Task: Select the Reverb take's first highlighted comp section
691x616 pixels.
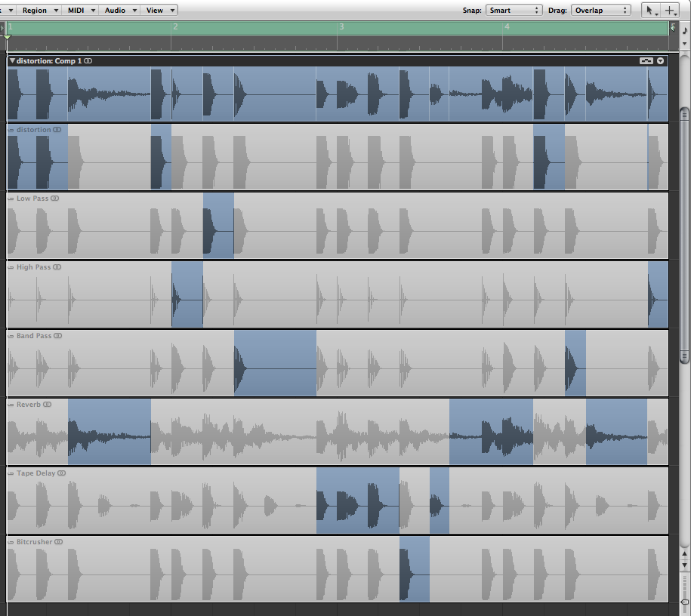Action: [110, 431]
